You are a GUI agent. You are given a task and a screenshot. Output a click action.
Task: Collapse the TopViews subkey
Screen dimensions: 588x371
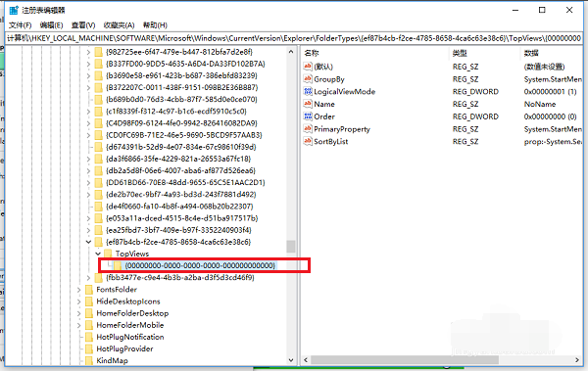(x=98, y=254)
